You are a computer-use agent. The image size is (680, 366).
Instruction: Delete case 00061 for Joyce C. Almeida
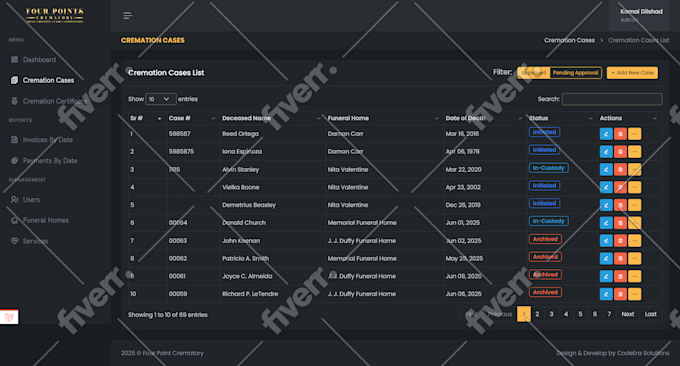click(x=620, y=276)
